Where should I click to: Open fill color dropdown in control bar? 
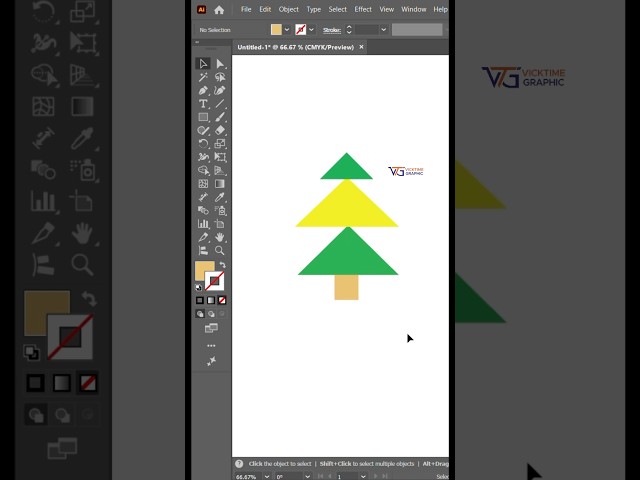pyautogui.click(x=287, y=30)
